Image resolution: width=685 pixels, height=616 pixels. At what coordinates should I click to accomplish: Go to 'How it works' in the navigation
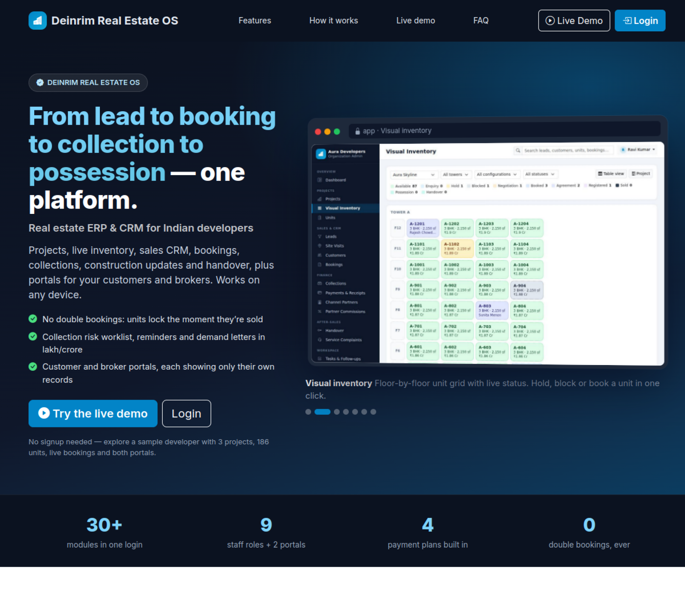point(334,21)
